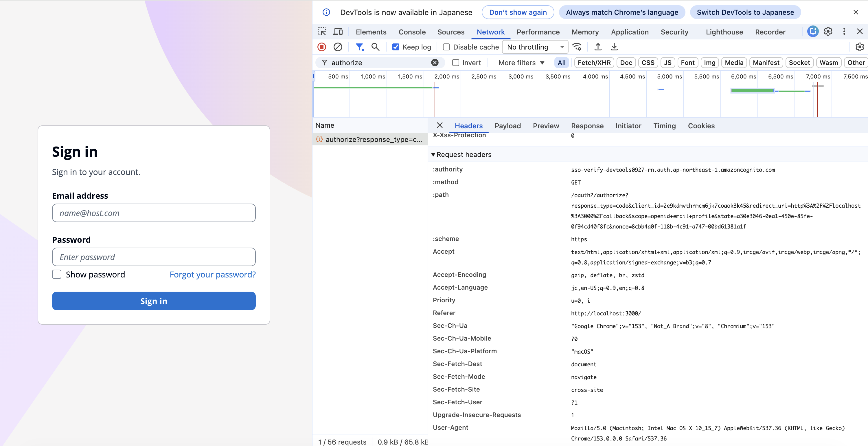The image size is (868, 446).
Task: Select the authorize?response_type request row
Action: coord(370,139)
